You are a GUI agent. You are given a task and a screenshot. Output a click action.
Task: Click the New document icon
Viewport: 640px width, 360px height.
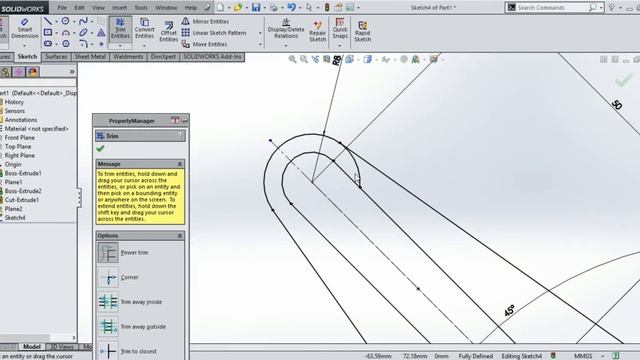tap(220, 7)
